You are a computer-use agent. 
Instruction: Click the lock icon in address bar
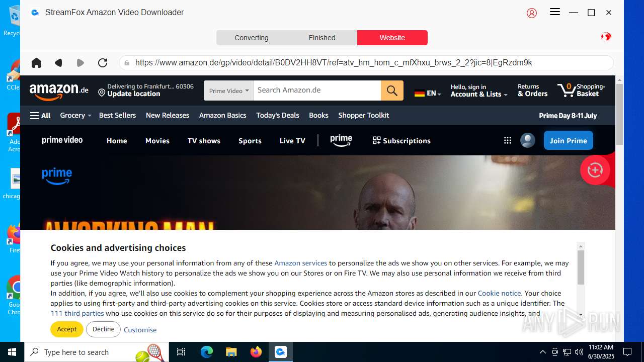point(127,63)
